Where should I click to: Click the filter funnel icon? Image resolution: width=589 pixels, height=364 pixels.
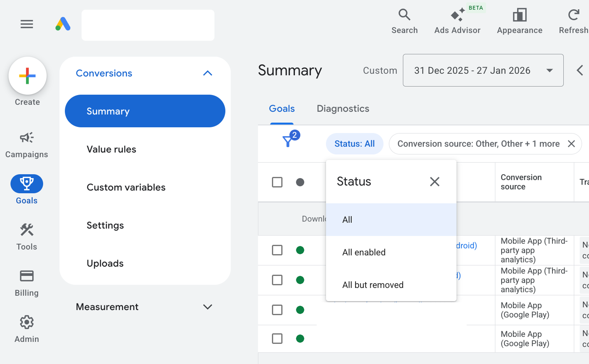288,142
